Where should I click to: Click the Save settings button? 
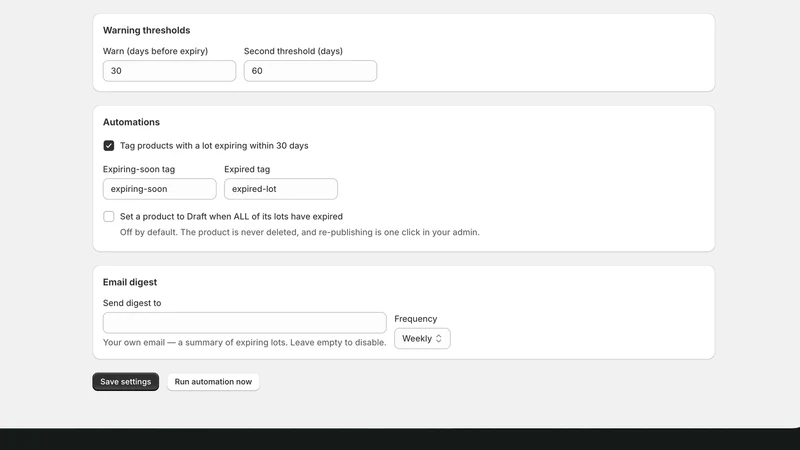coord(126,382)
